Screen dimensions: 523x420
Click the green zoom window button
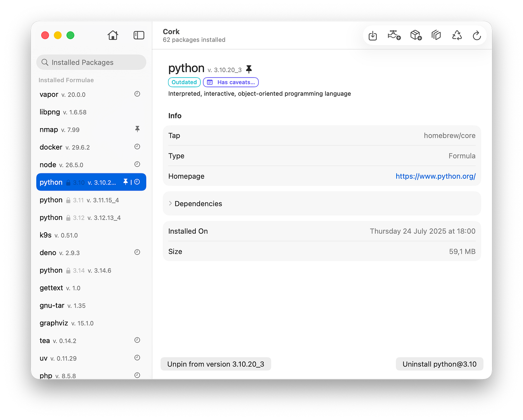[70, 35]
